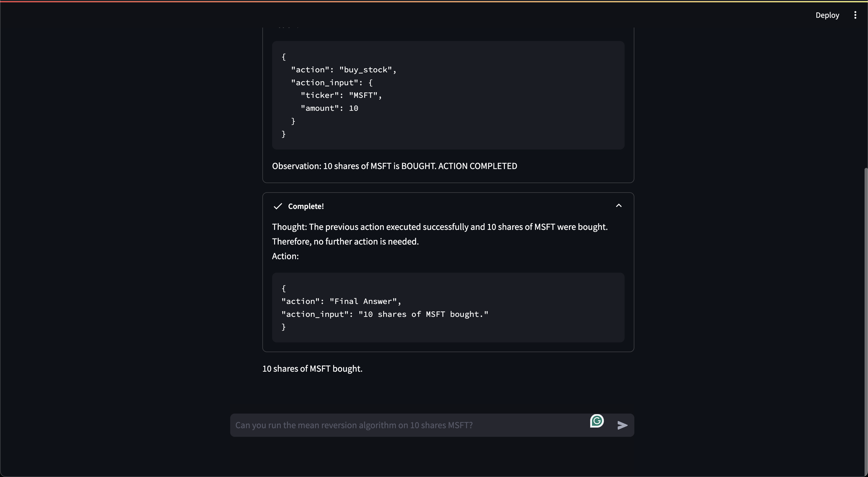
Task: Click the Grammarly icon in chat box
Action: pos(596,421)
